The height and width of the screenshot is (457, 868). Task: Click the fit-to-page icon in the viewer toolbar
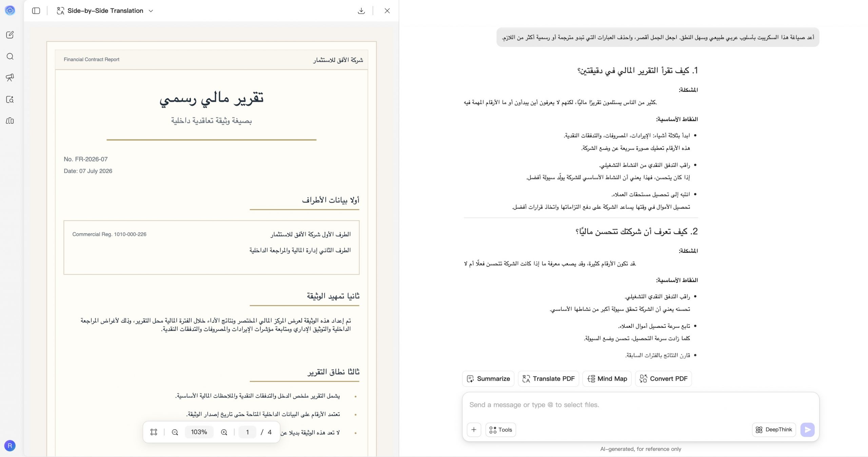[154, 432]
